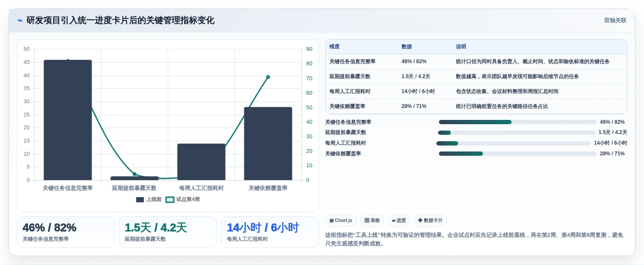The image size is (644, 265).
Task: Select table cell 28% / 71%
Action: [x=414, y=106]
